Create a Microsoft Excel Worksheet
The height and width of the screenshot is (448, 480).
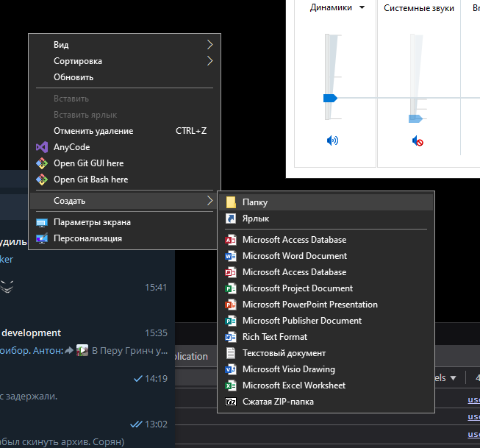tap(326, 385)
